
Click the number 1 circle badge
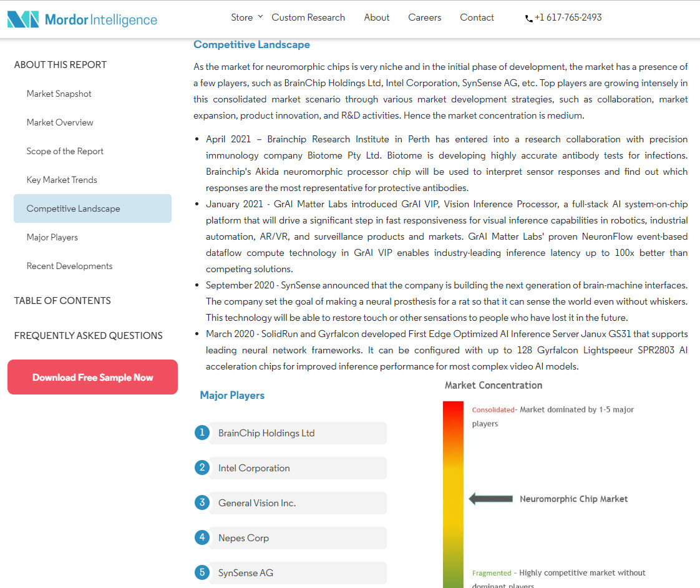pyautogui.click(x=202, y=433)
